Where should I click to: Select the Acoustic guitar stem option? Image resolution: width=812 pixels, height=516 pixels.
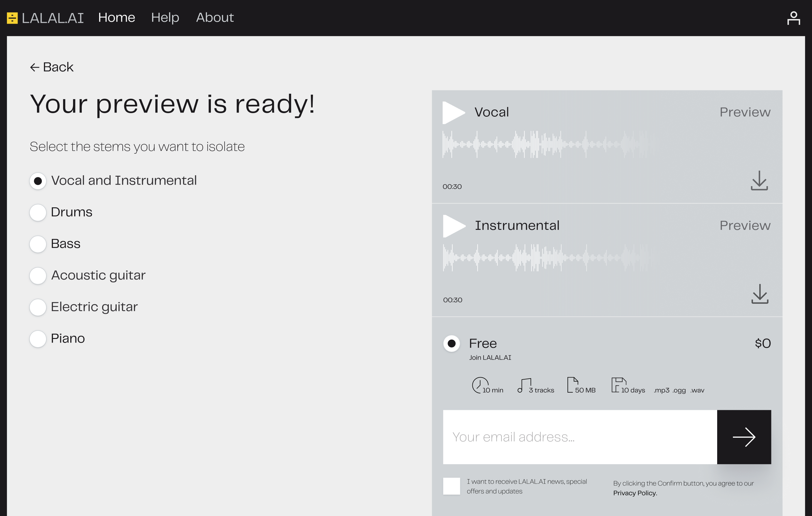(x=38, y=276)
